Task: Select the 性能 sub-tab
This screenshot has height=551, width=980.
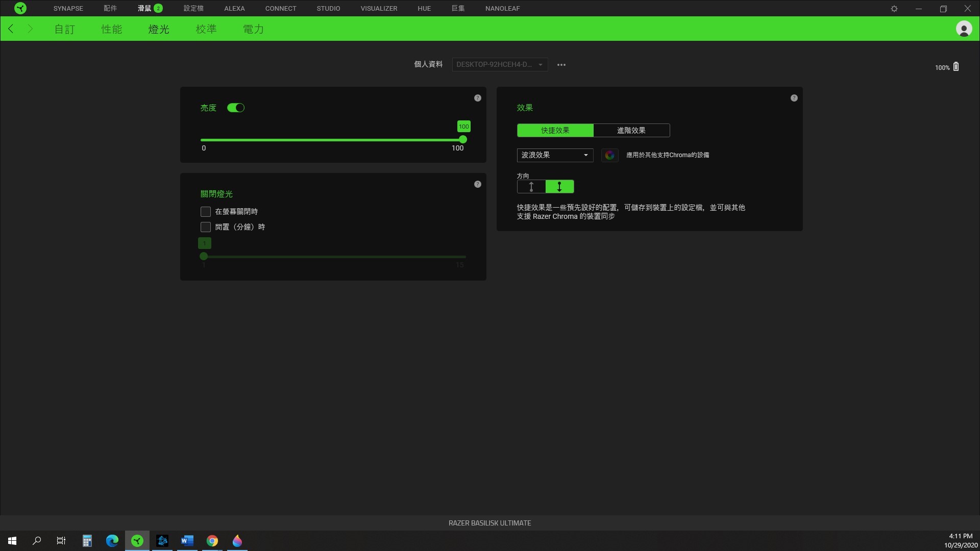Action: point(111,29)
